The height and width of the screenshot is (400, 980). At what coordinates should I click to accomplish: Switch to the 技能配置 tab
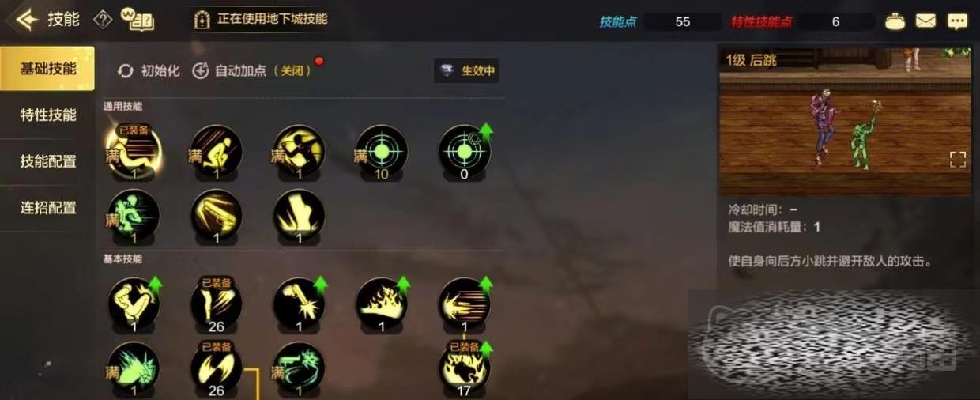pyautogui.click(x=47, y=161)
